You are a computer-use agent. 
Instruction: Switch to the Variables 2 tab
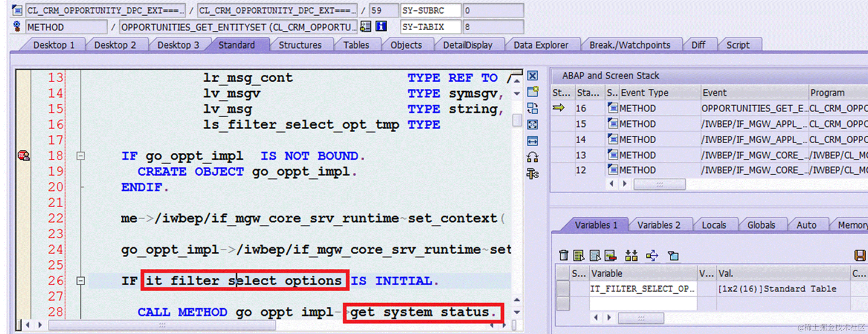click(x=659, y=225)
